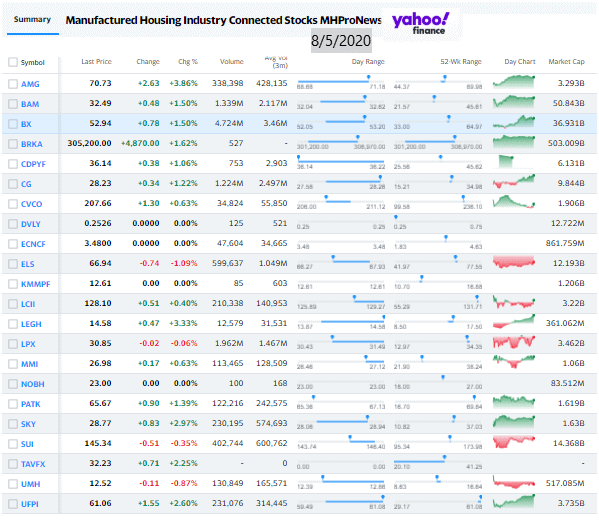The width and height of the screenshot is (599, 524).
Task: Check the DVLY row checkbox
Action: click(13, 224)
